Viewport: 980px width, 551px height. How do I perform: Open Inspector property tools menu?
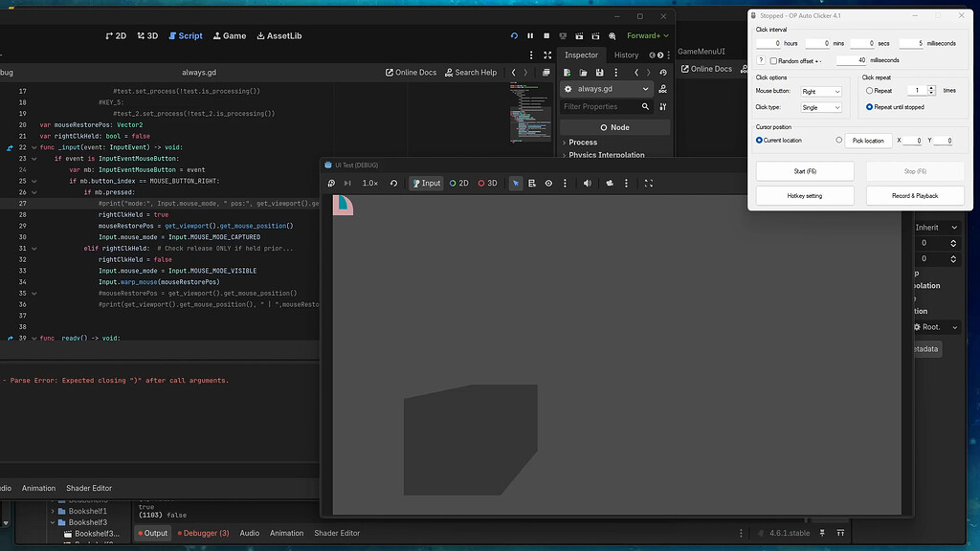point(662,107)
